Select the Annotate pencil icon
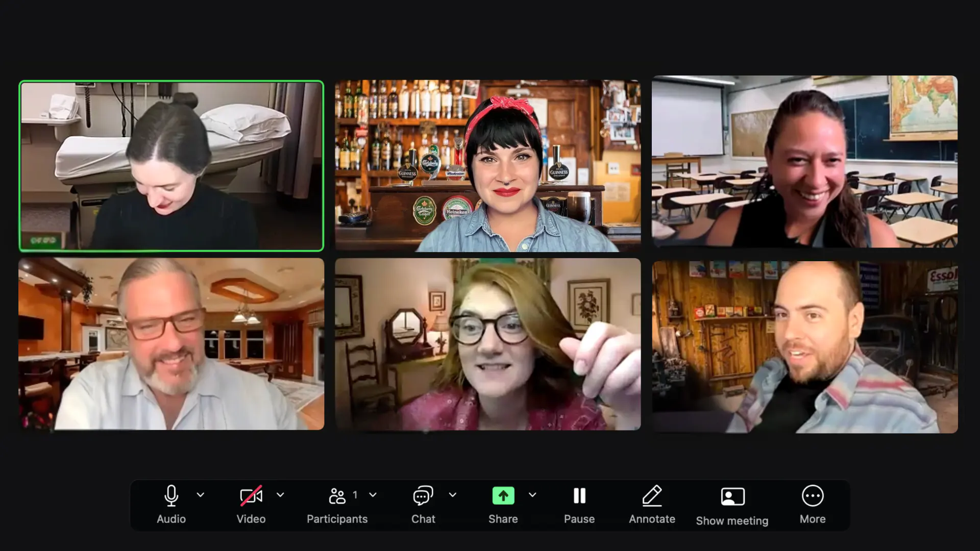 click(x=652, y=496)
